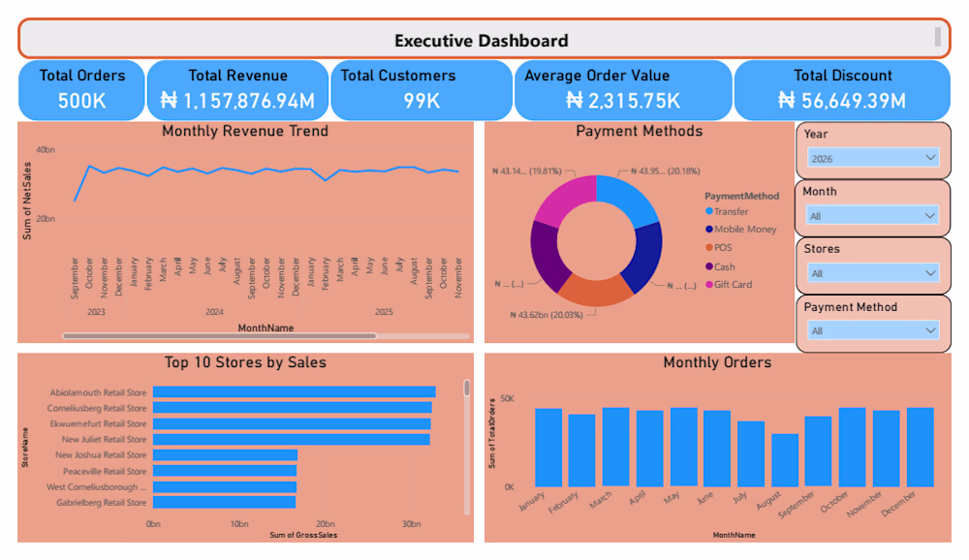Click the Gabrielberg Retail Store bar
The width and height of the screenshot is (969, 560).
click(x=225, y=503)
